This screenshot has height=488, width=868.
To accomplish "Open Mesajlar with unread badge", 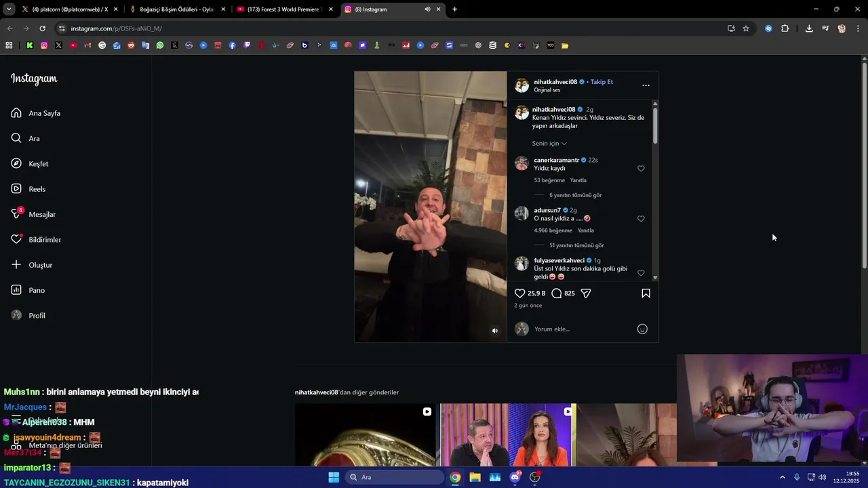I will pos(33,214).
